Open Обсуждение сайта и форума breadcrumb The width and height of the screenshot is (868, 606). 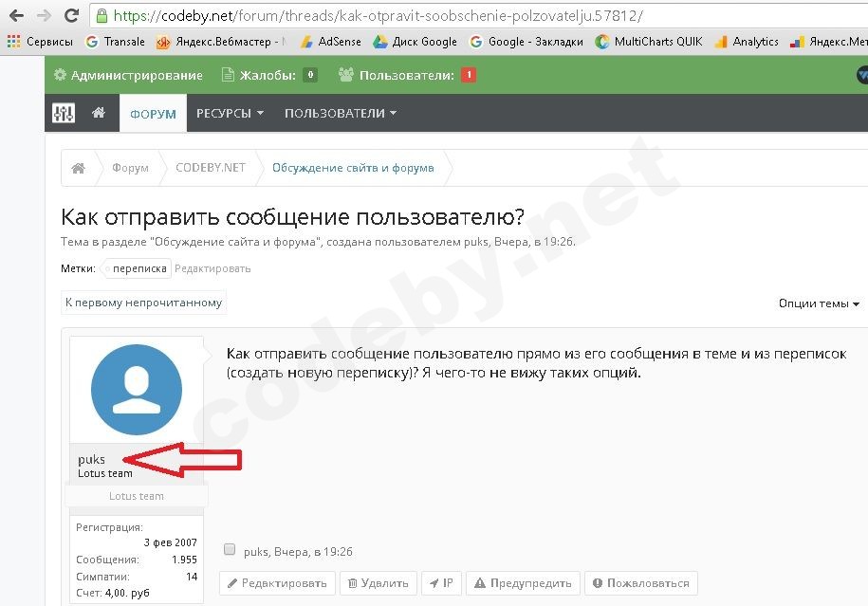click(x=353, y=168)
